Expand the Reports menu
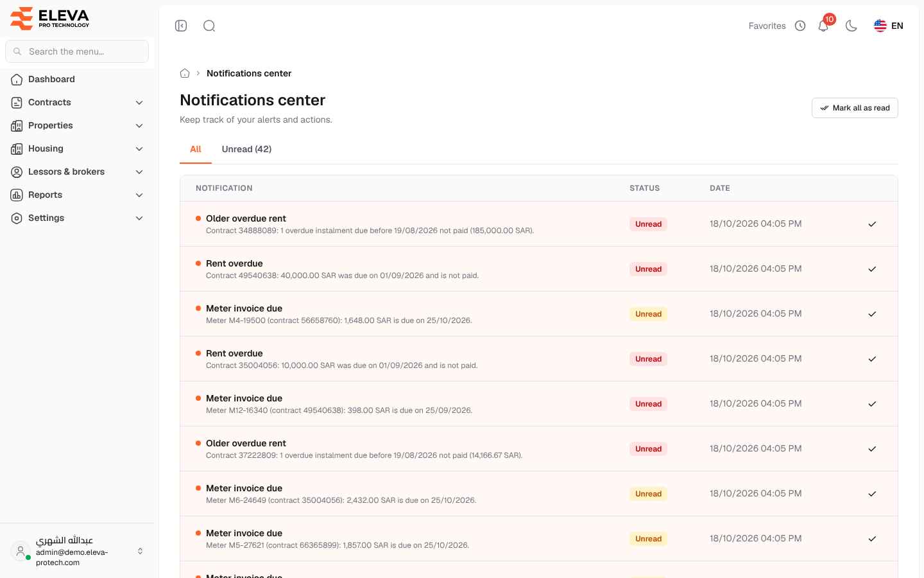This screenshot has width=924, height=578. coord(77,195)
